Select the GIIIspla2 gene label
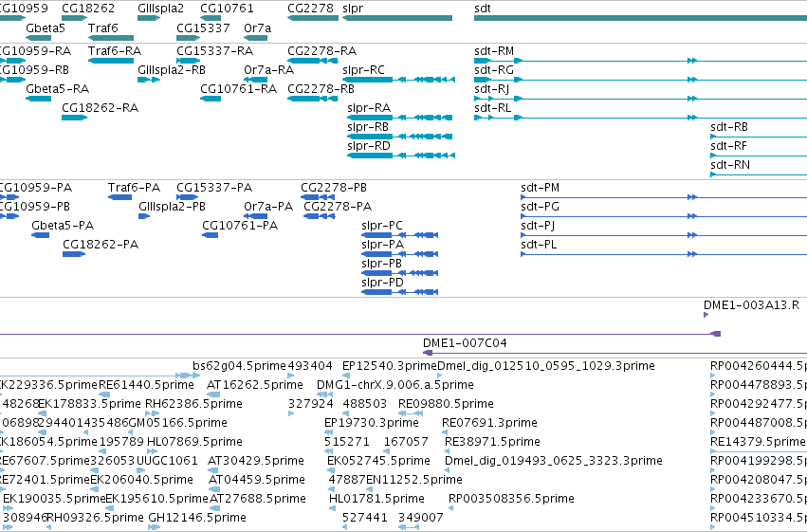The width and height of the screenshot is (807, 532). point(160,9)
